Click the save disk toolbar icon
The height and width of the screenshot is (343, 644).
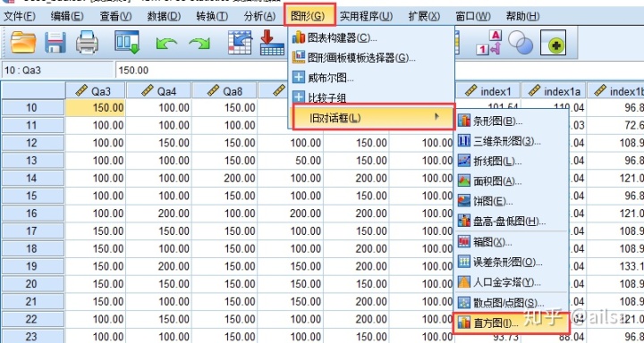(x=55, y=42)
